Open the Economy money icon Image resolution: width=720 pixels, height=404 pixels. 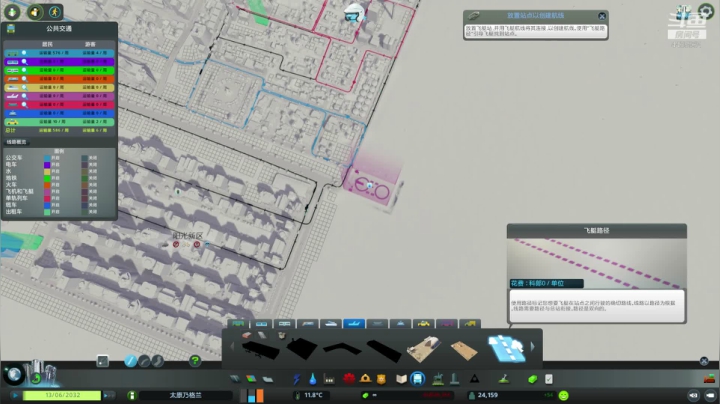tap(532, 379)
